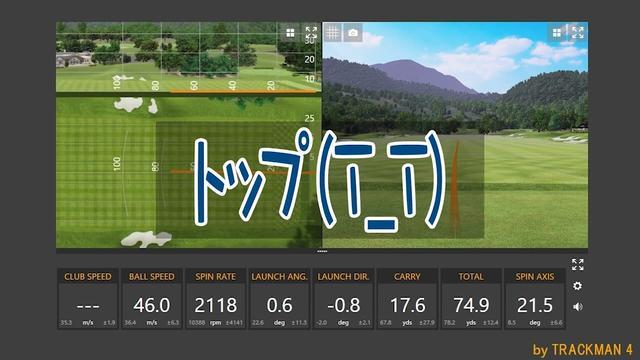Select the BALL SPEED tile showing 46.0

pyautogui.click(x=151, y=298)
